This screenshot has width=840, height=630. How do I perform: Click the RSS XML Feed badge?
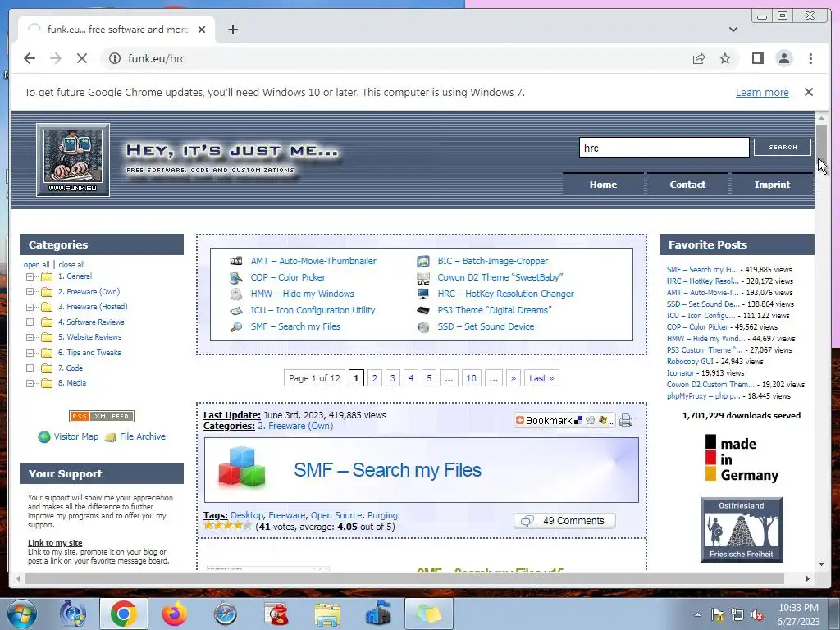point(101,416)
